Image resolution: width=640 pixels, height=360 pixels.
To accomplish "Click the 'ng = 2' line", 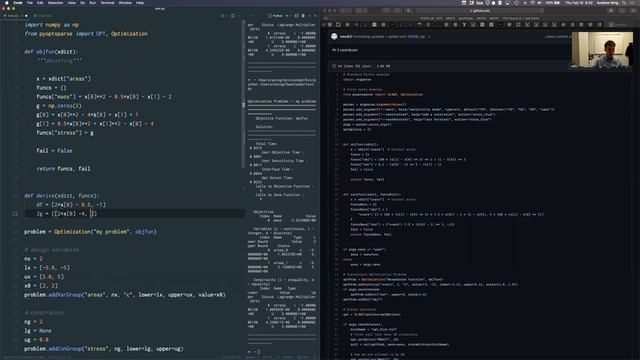I will [x=33, y=321].
